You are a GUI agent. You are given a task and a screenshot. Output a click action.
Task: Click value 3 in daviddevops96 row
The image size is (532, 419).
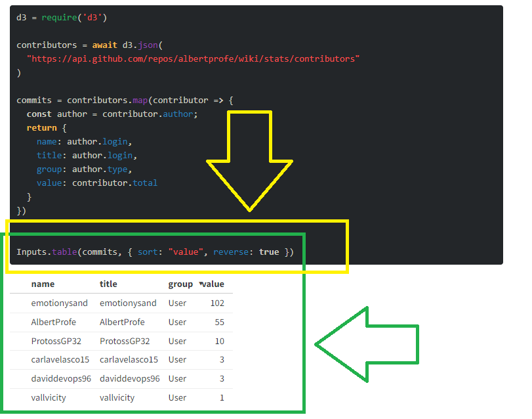coord(222,378)
